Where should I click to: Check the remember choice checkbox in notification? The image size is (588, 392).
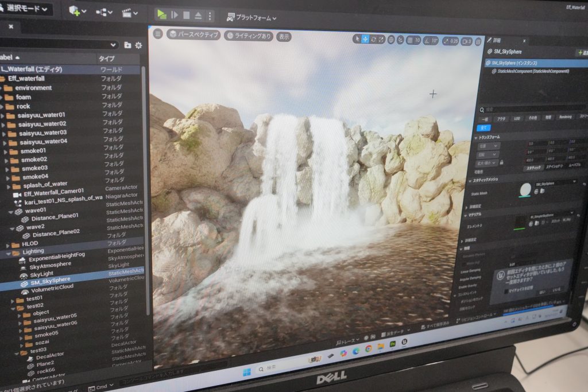click(x=505, y=291)
